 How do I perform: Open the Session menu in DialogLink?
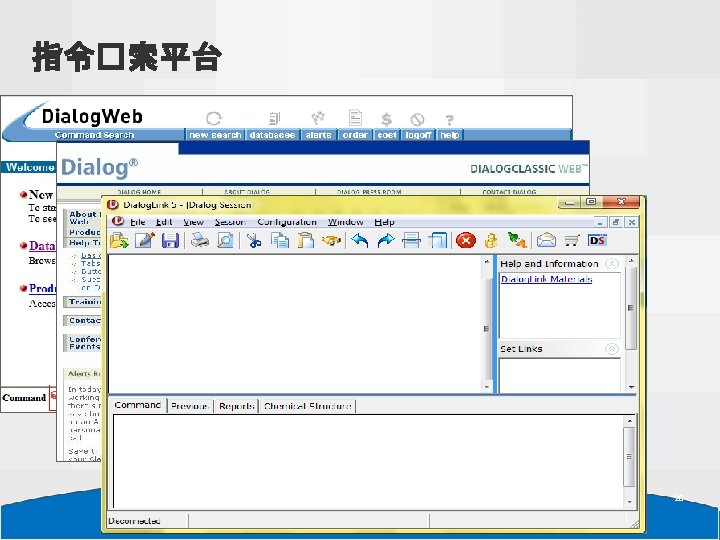[230, 222]
